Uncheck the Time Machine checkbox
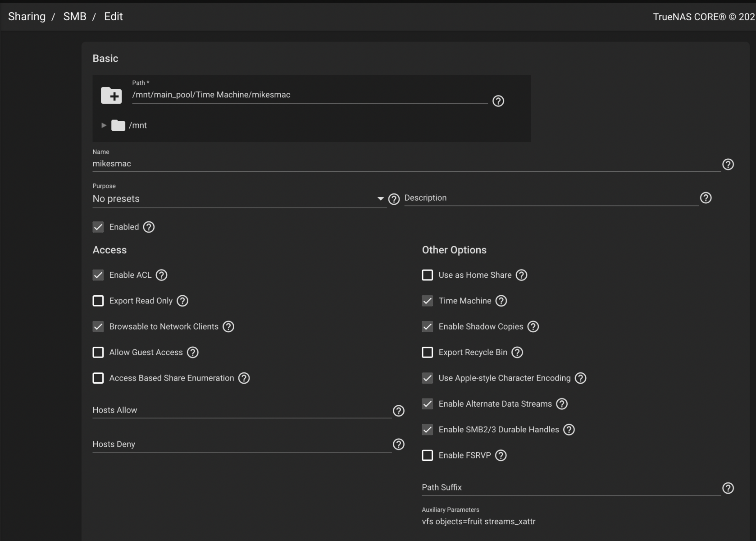This screenshot has width=756, height=541. click(427, 301)
